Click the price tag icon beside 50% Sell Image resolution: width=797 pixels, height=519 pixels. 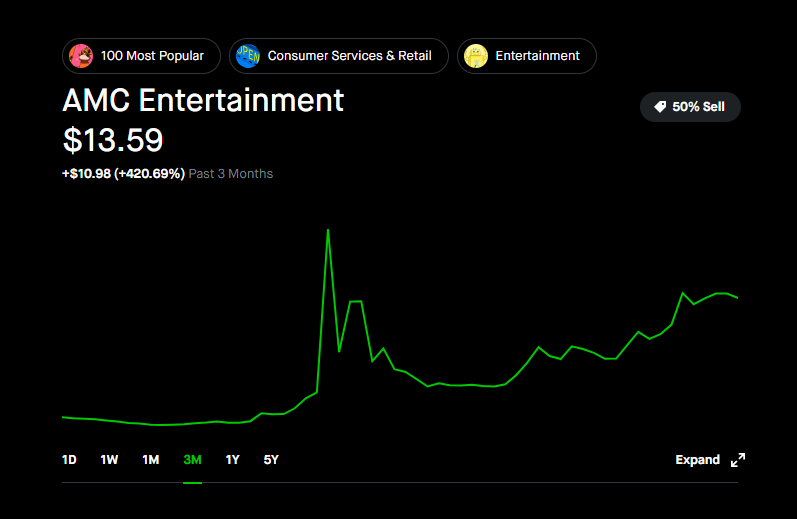(x=660, y=107)
